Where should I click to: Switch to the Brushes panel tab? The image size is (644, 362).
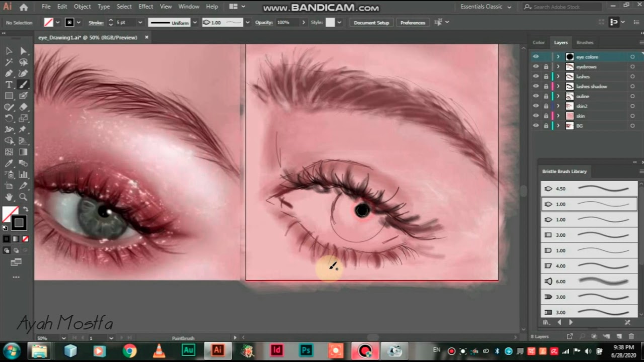point(585,43)
